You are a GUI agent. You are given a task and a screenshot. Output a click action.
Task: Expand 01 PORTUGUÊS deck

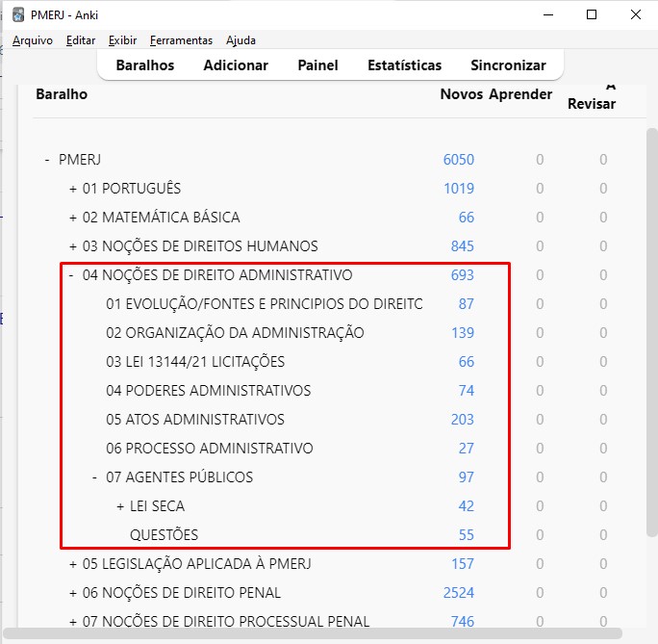[73, 189]
